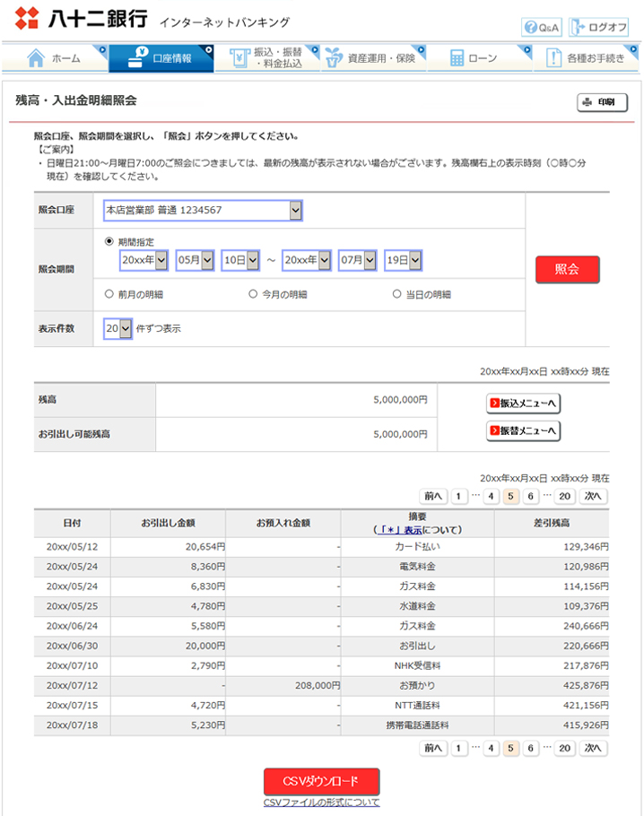Click the home house icon
The height and width of the screenshot is (816, 644).
(x=36, y=57)
